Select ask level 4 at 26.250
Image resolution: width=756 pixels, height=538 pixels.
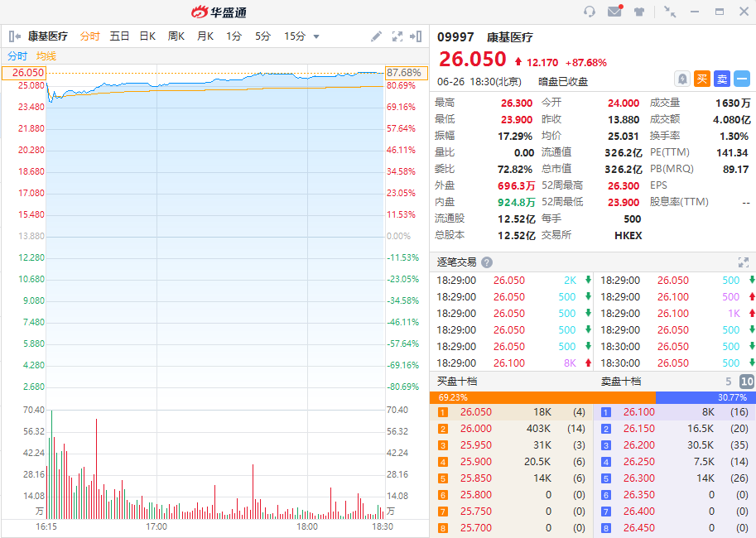(674, 462)
